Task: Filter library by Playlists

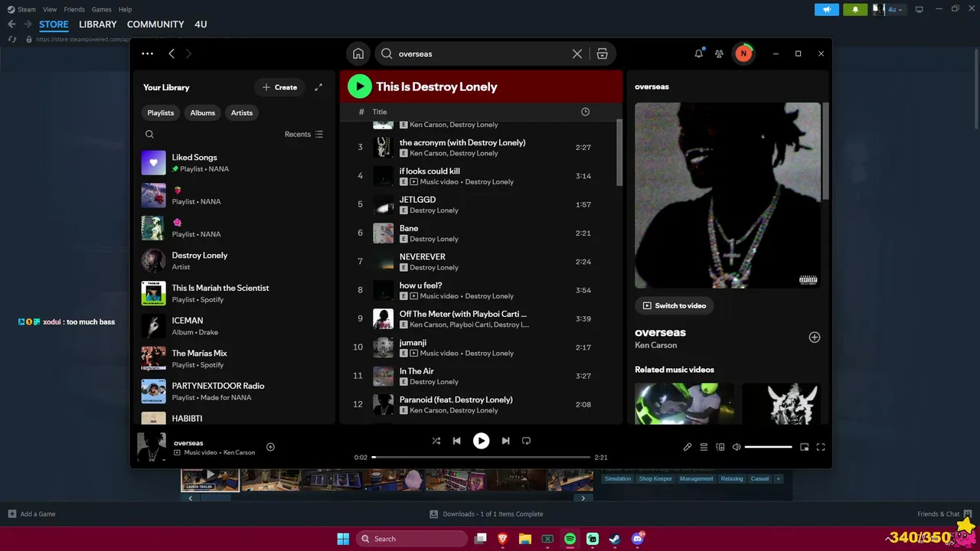Action: click(x=161, y=112)
